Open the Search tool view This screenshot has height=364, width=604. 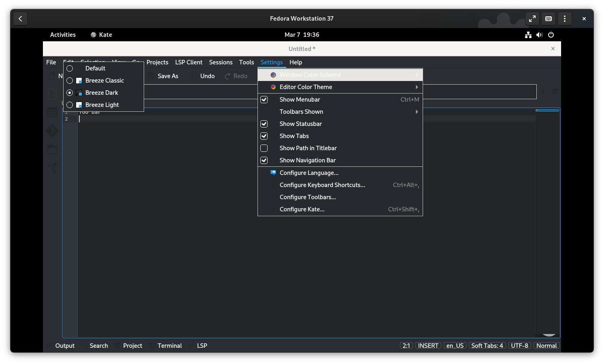coord(95,346)
